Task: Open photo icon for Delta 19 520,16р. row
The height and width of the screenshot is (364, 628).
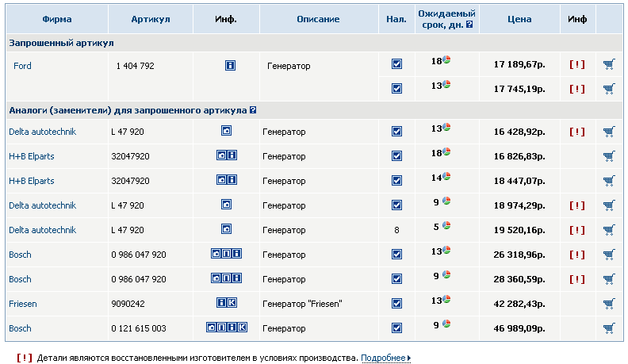Action: [226, 229]
